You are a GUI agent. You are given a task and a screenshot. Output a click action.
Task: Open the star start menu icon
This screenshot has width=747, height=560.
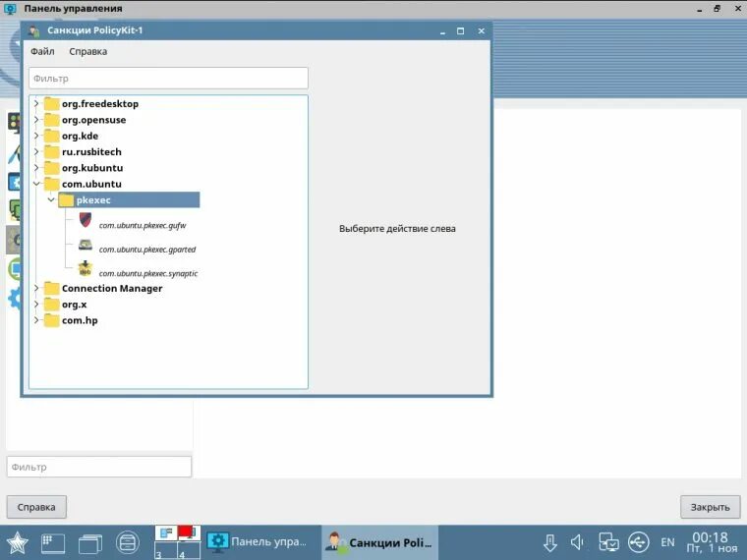pos(17,543)
